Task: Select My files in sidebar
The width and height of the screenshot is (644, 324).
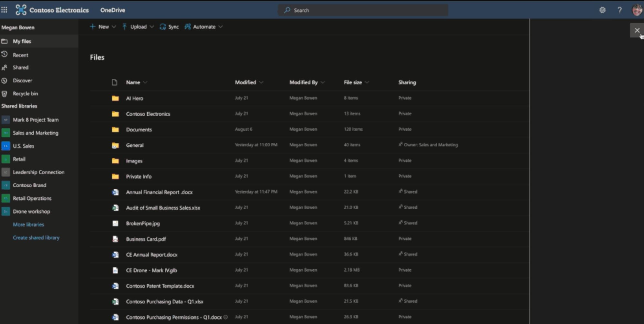Action: 39,41
